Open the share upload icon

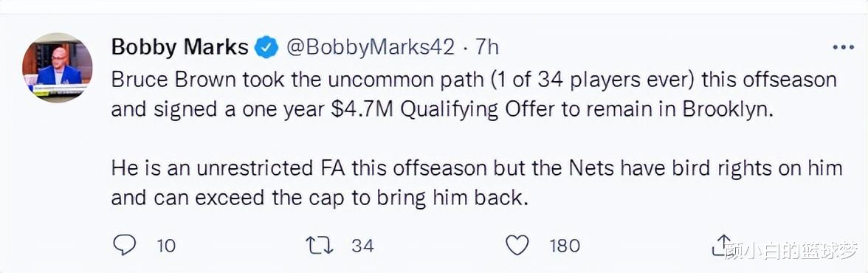[723, 244]
